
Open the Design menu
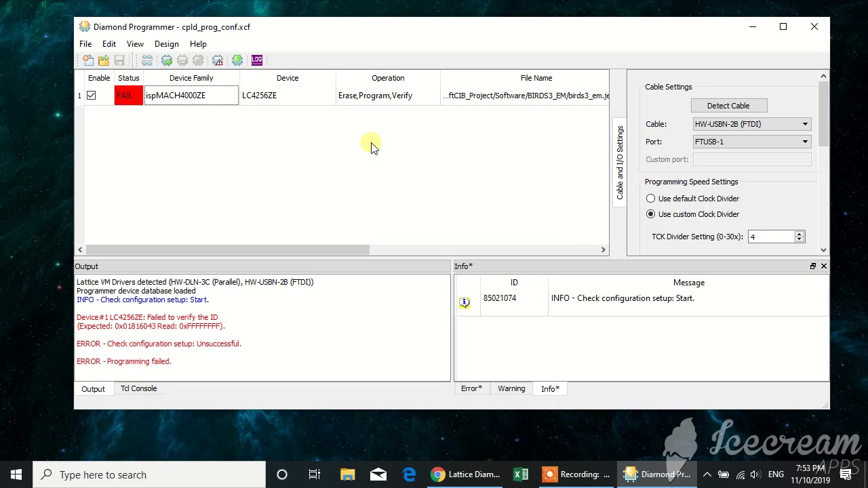[167, 44]
